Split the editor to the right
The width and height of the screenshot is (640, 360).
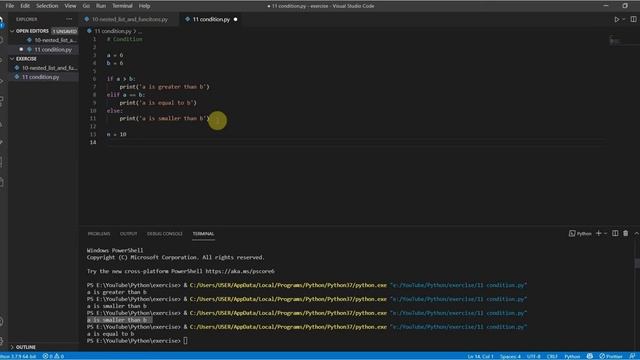coord(633,19)
